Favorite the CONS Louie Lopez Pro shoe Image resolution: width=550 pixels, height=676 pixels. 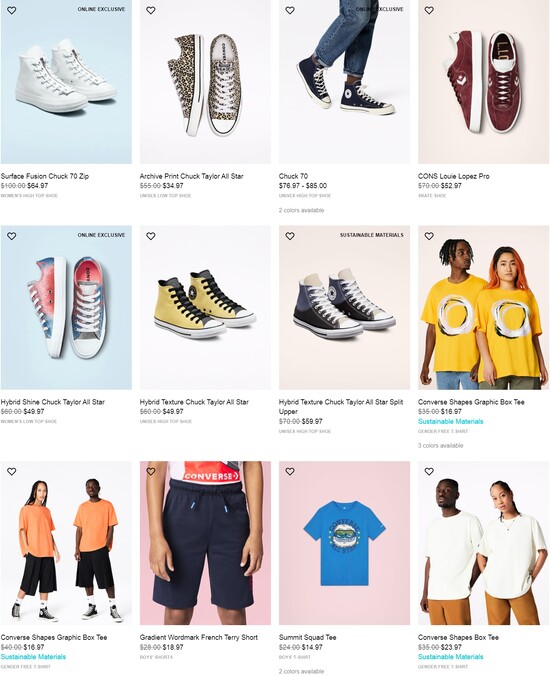click(x=429, y=10)
